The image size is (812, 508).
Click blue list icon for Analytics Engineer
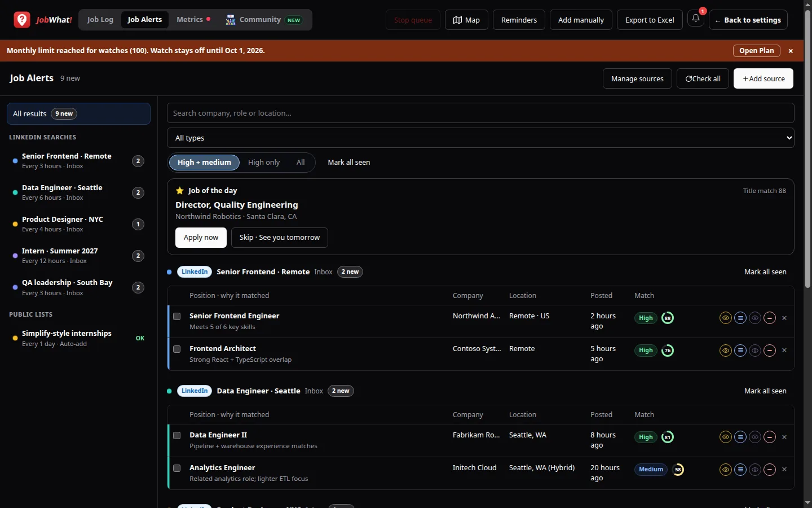pos(740,470)
